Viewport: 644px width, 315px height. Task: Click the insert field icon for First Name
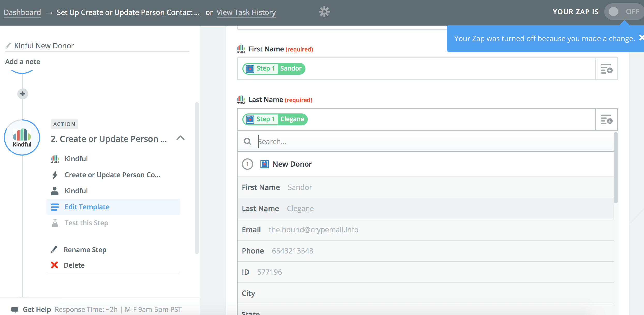coord(606,69)
